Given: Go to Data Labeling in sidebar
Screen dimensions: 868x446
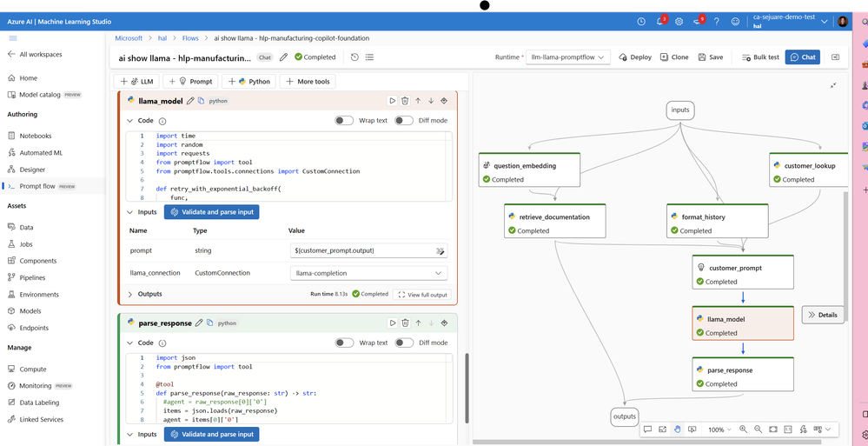Looking at the screenshot, I should click(x=39, y=403).
